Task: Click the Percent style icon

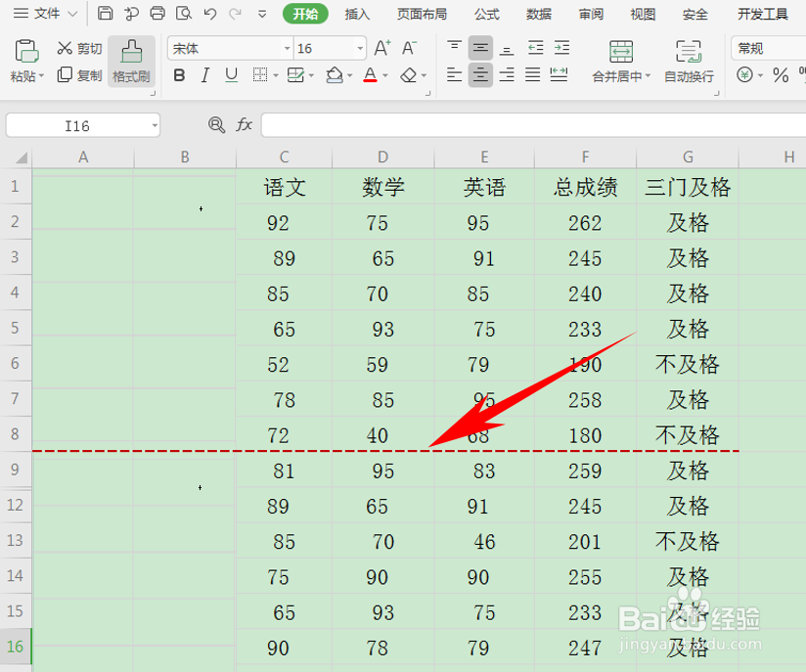Action: 780,73
